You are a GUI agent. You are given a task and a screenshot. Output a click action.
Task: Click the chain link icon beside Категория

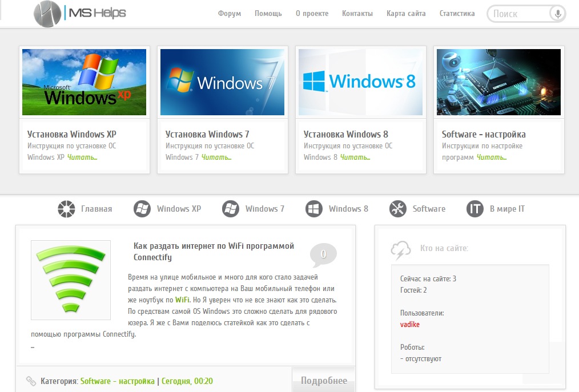[31, 381]
